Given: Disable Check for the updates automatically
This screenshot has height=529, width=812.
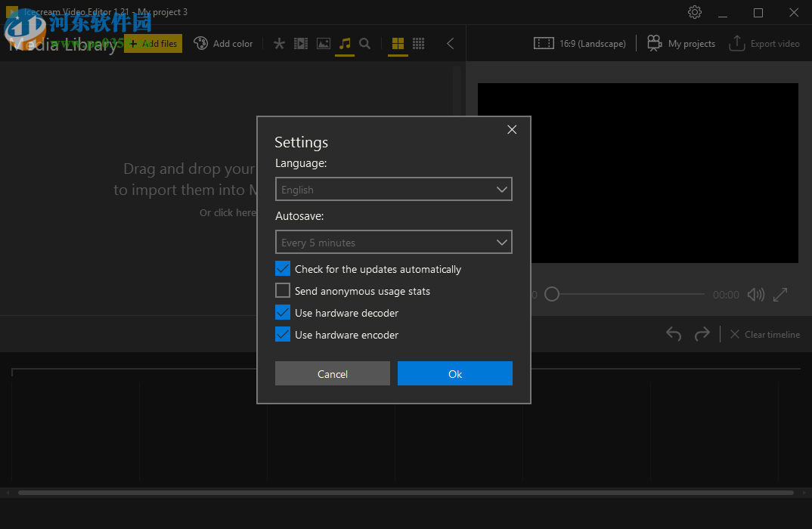Looking at the screenshot, I should (283, 268).
